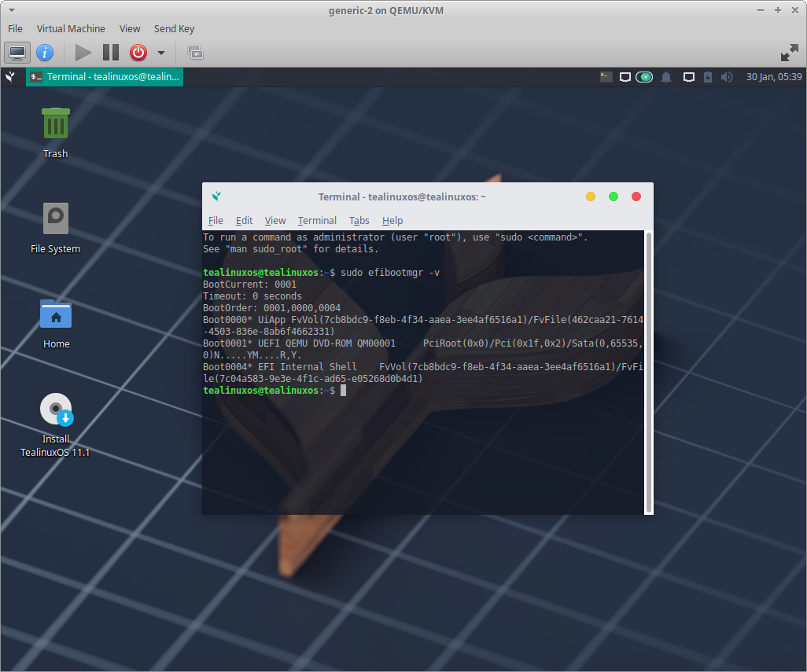Show virtual hardware details info icon
This screenshot has height=672, width=807.
[x=45, y=53]
